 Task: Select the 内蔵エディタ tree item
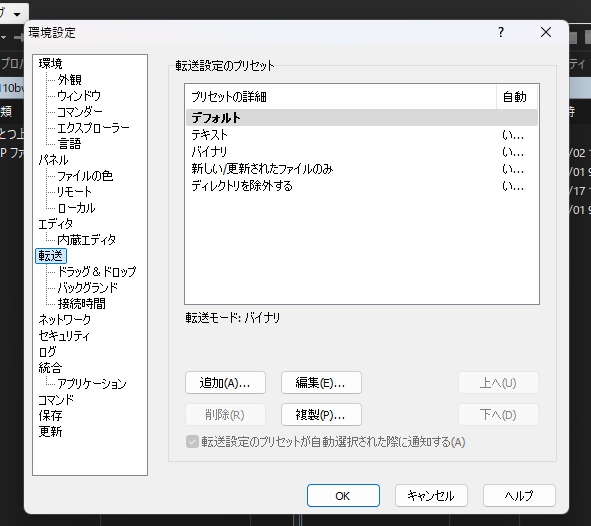[86, 240]
